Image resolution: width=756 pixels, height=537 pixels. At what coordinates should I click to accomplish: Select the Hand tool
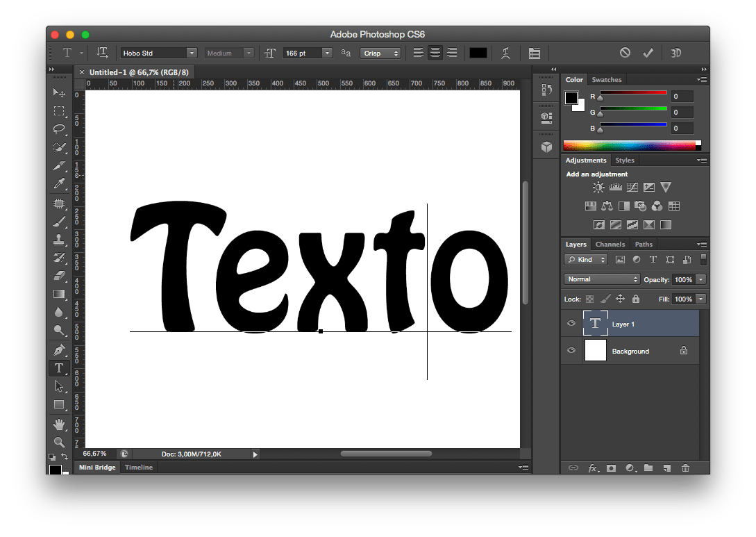tap(59, 424)
